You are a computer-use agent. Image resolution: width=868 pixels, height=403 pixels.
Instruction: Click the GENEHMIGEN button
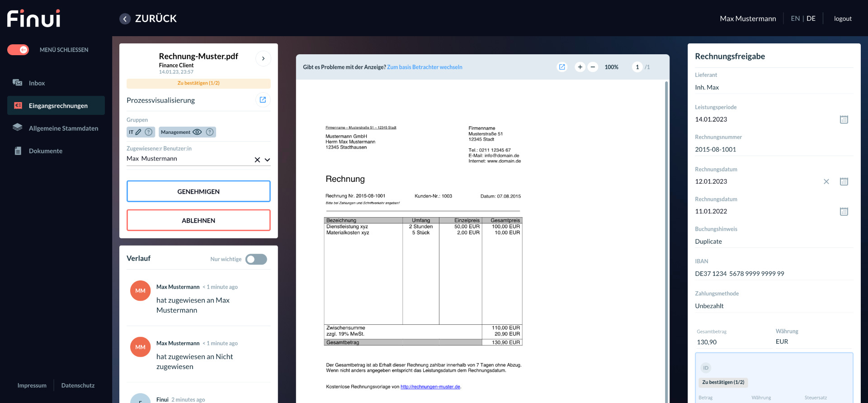pyautogui.click(x=198, y=191)
